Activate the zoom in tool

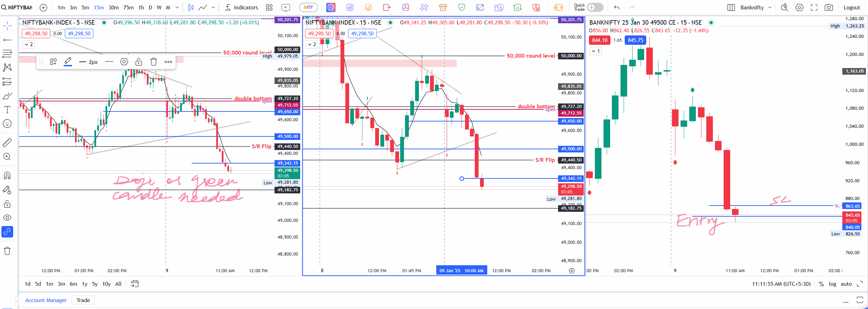7,157
